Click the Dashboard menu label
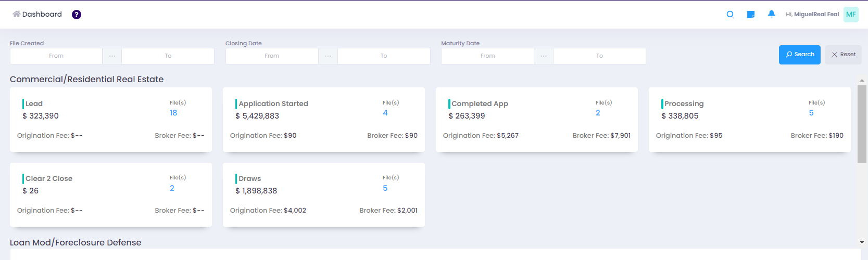This screenshot has width=868, height=260. [42, 14]
